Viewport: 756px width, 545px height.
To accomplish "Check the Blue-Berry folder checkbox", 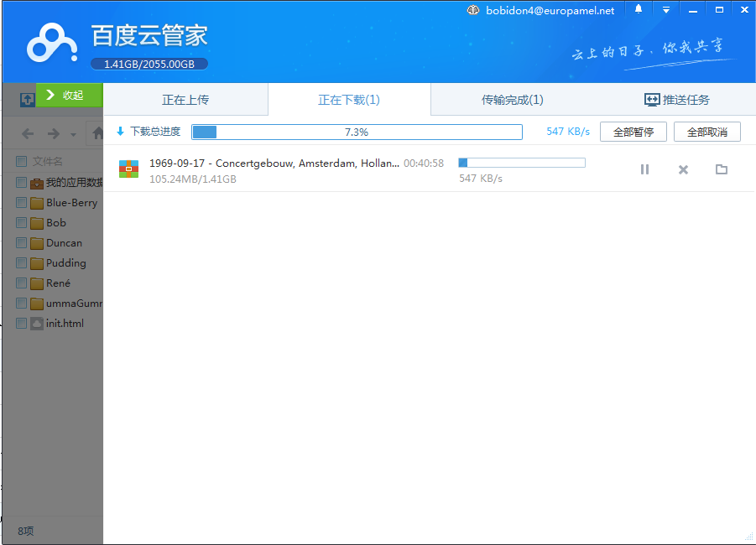I will click(22, 202).
